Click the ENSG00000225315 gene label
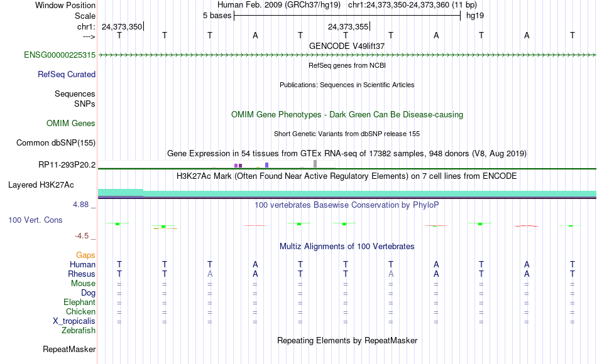597x364 pixels. (60, 55)
